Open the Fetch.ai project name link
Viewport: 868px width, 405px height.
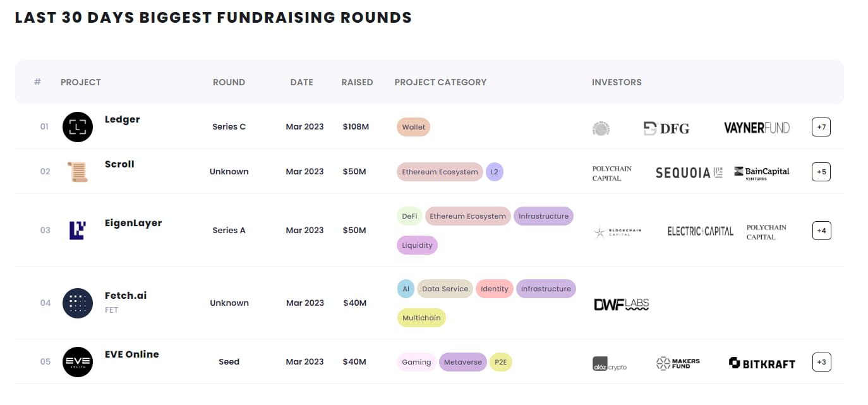[x=126, y=296]
